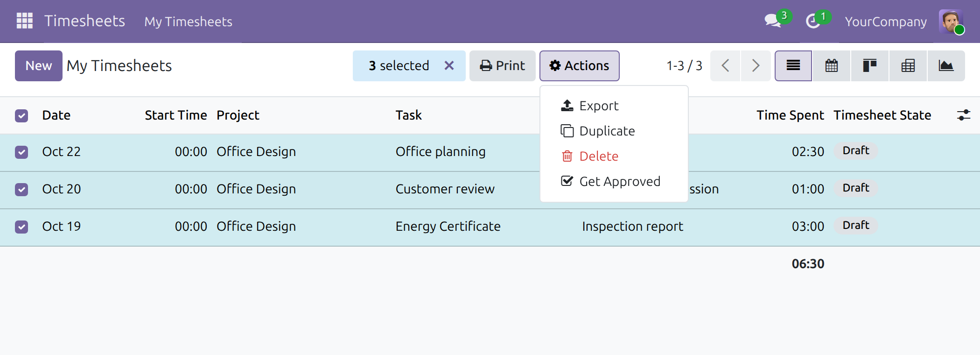980x355 pixels.
Task: Uncheck the Oct 19 row checkbox
Action: pos(21,227)
